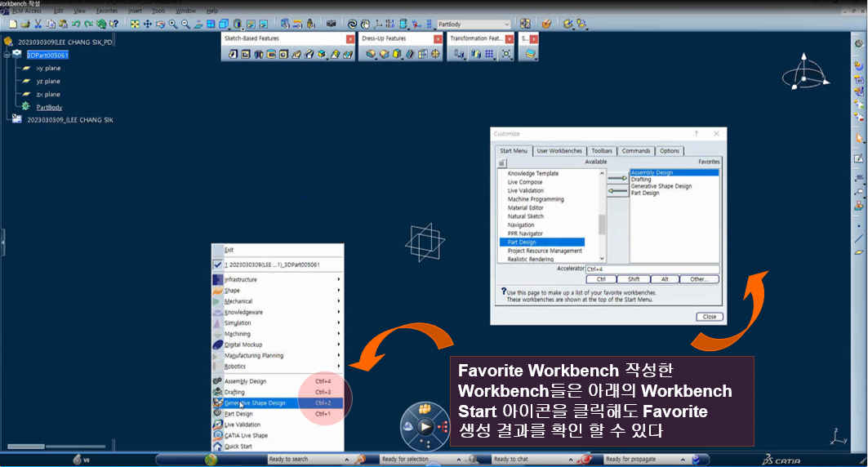This screenshot has width=868, height=467.
Task: Select Hole icon in Sketch-Based Features
Action: point(283,54)
